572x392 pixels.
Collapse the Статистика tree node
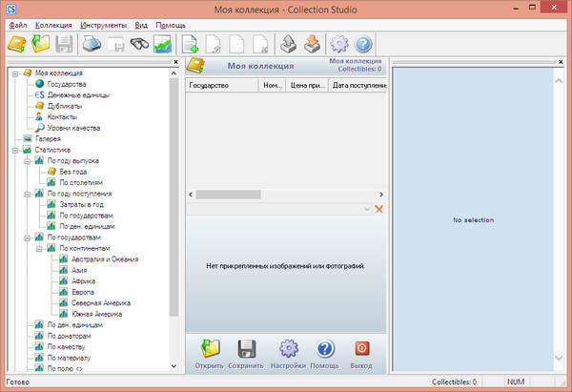[16, 150]
